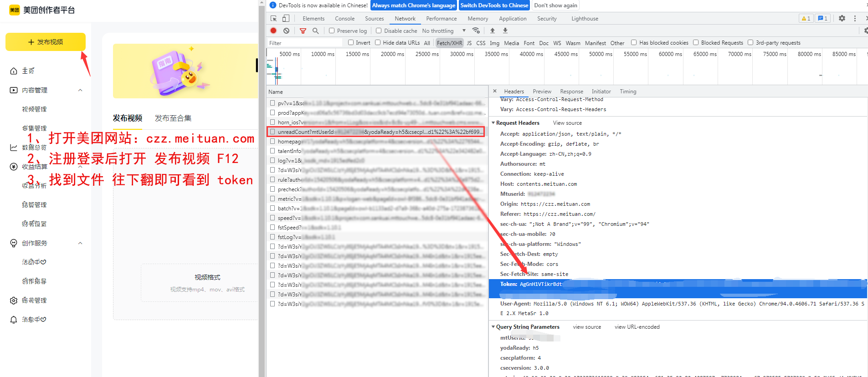This screenshot has height=377, width=868.
Task: Enable the Preserve log checkbox
Action: [x=332, y=31]
